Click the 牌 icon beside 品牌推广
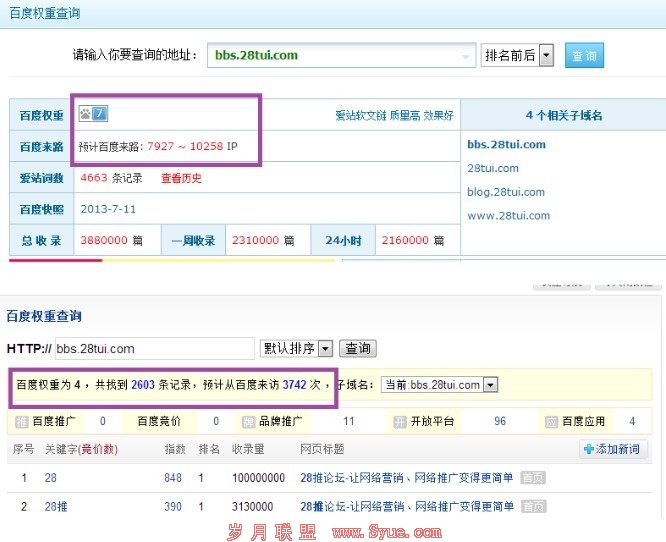Screen dimensions: 666x542 pos(248,422)
